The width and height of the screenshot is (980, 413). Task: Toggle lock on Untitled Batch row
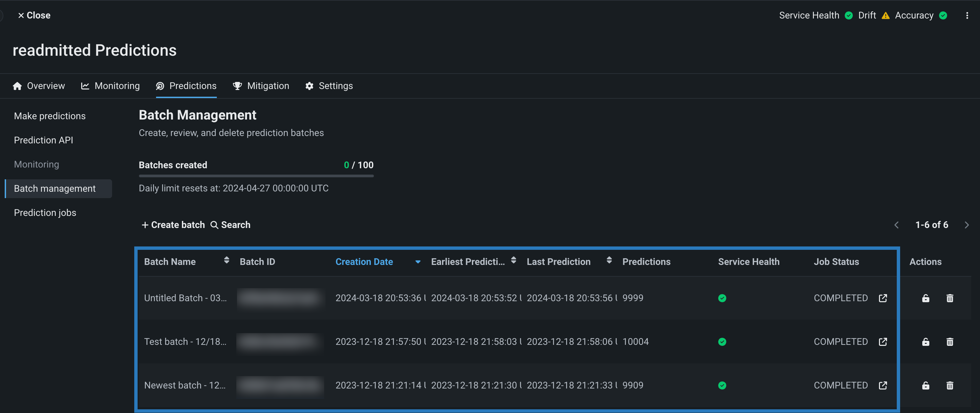[x=925, y=298]
